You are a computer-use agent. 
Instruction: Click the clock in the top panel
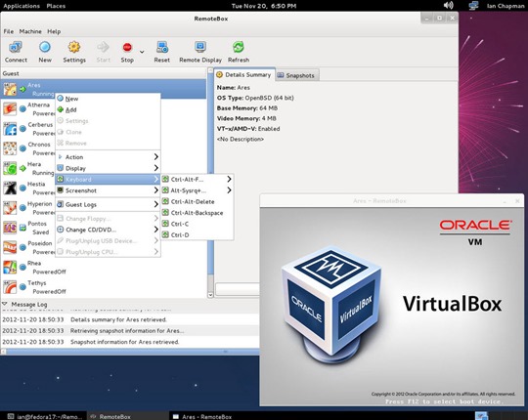coord(264,6)
